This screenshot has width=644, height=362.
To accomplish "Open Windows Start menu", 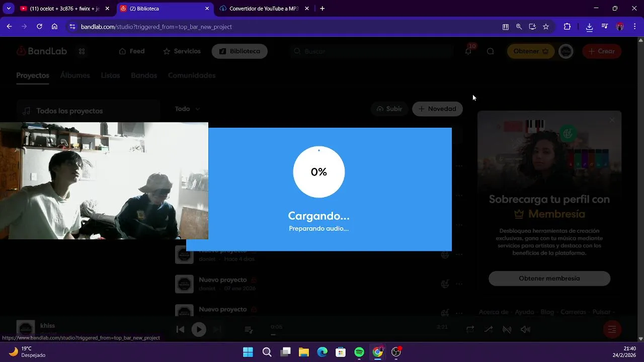I will pos(248,352).
